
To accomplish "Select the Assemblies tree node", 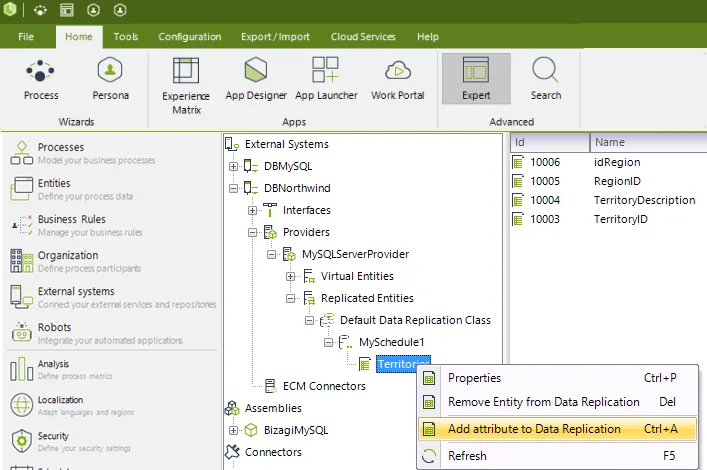I will click(x=273, y=408).
